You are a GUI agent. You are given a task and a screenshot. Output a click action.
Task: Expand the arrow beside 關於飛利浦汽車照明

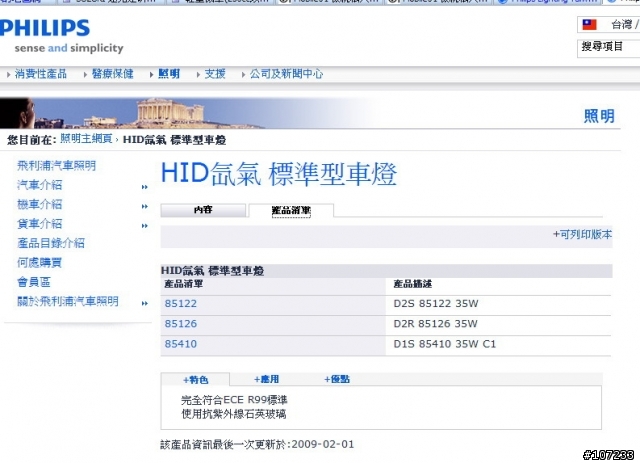click(144, 303)
